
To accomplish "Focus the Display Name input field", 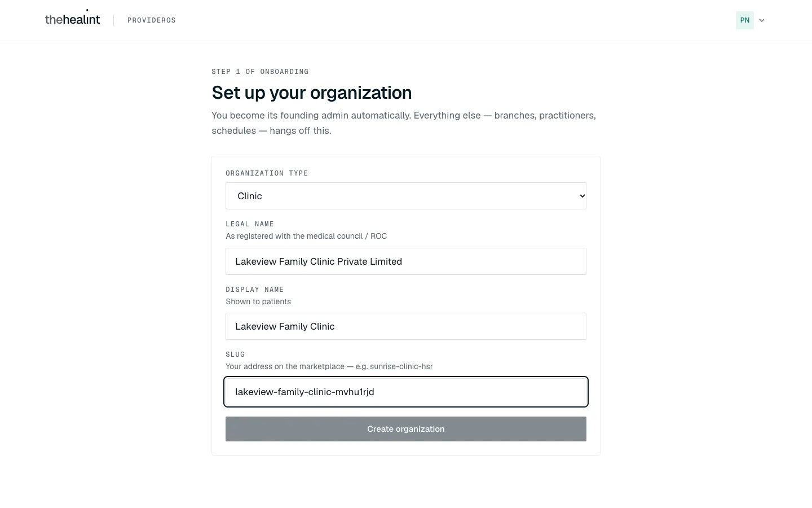I will (406, 326).
